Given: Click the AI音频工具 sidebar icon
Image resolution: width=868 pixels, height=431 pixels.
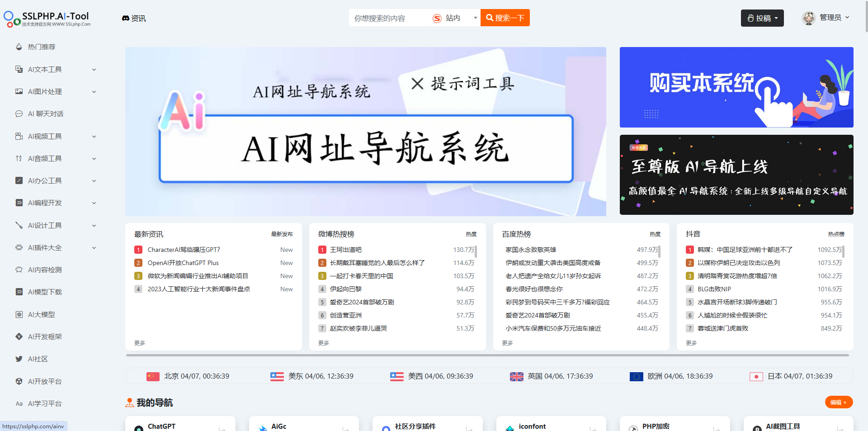Looking at the screenshot, I should click(19, 158).
